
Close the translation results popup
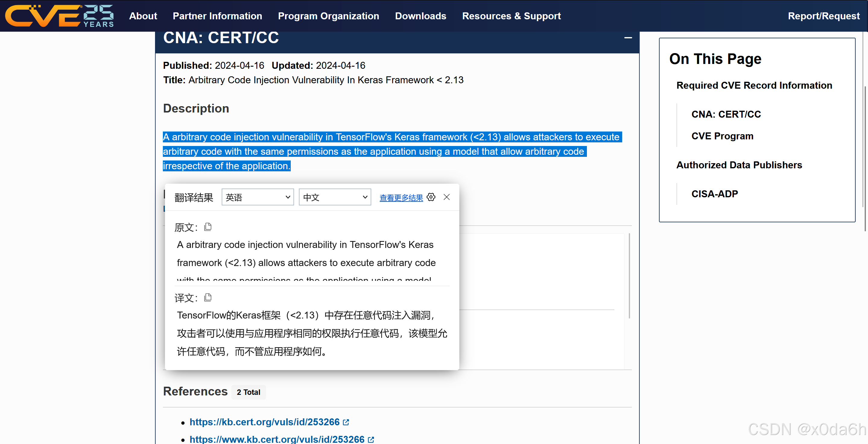[x=446, y=197]
